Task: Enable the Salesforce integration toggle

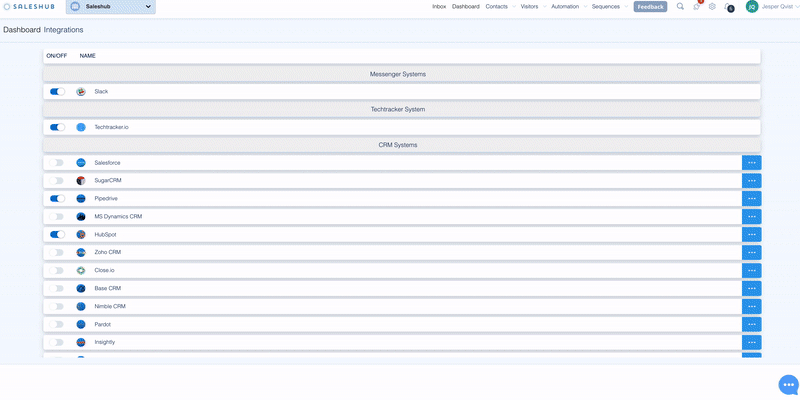Action: [x=56, y=163]
